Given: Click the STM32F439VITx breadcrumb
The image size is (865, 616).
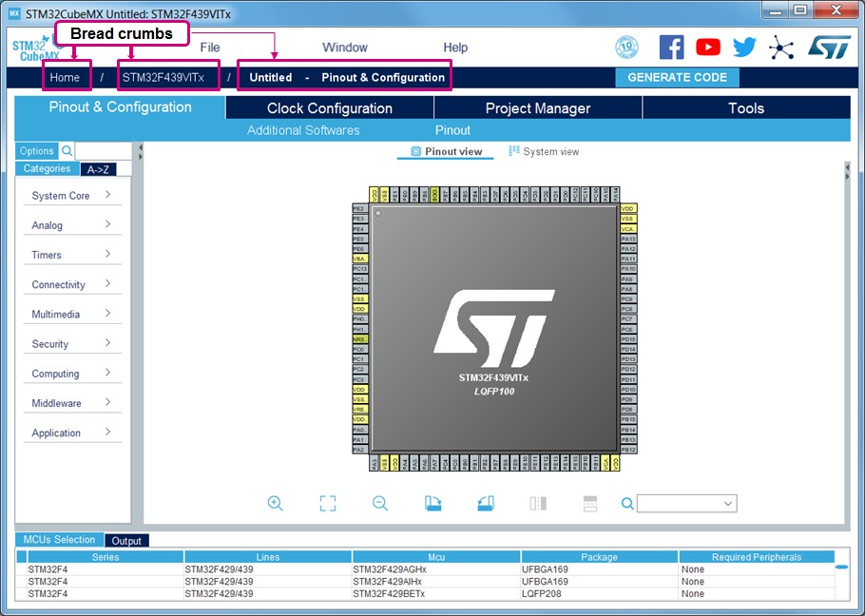Looking at the screenshot, I should point(163,77).
